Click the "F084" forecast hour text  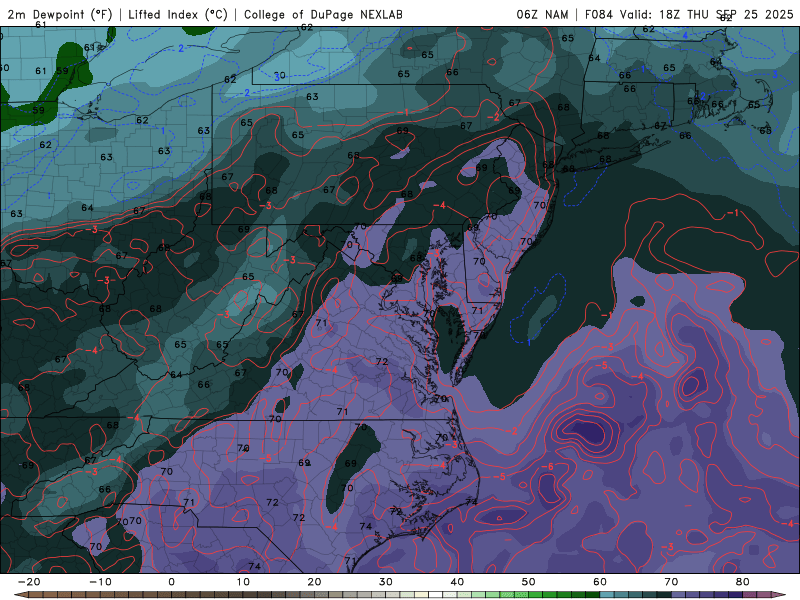(x=599, y=14)
